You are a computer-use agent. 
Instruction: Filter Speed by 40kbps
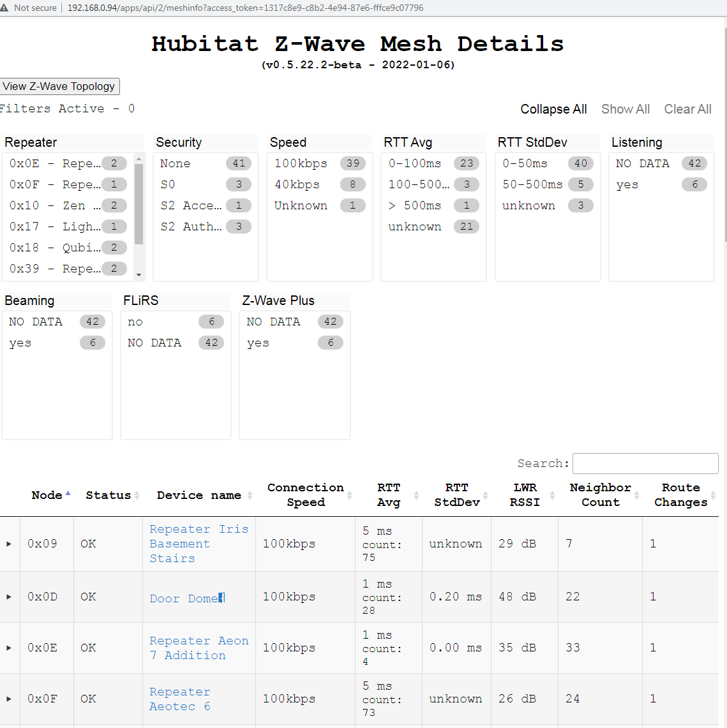click(x=320, y=184)
